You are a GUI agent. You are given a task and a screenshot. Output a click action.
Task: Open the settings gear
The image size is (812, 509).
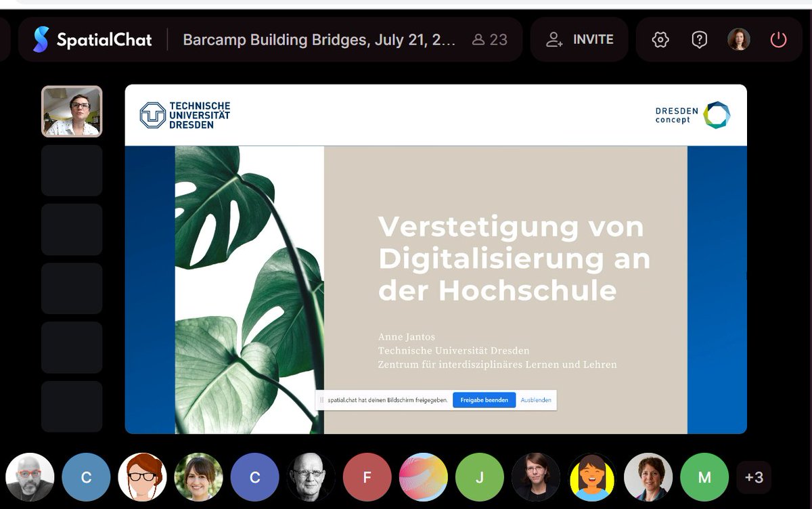(x=660, y=40)
